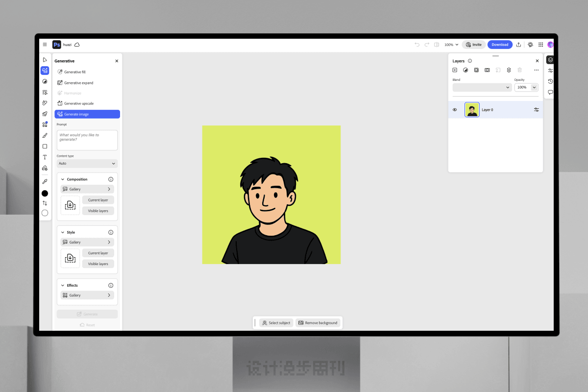Screen dimensions: 588x392
Task: Open the Comments speech bubble icon
Action: click(x=550, y=92)
